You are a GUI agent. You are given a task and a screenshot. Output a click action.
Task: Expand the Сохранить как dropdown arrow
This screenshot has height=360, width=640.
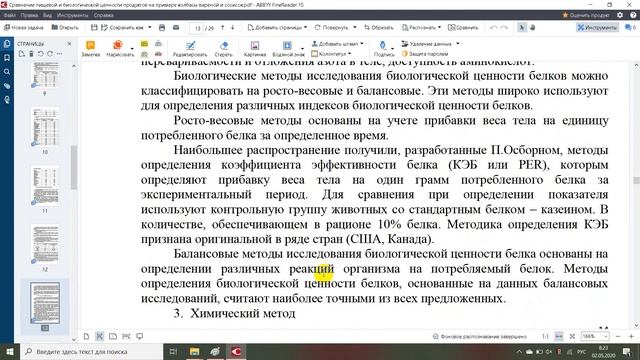[x=150, y=27]
